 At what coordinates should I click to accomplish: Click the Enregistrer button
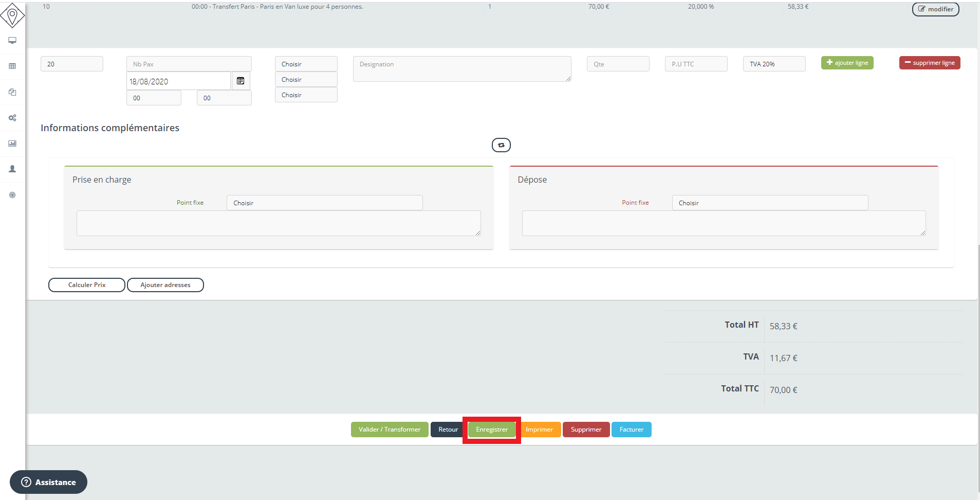click(492, 430)
